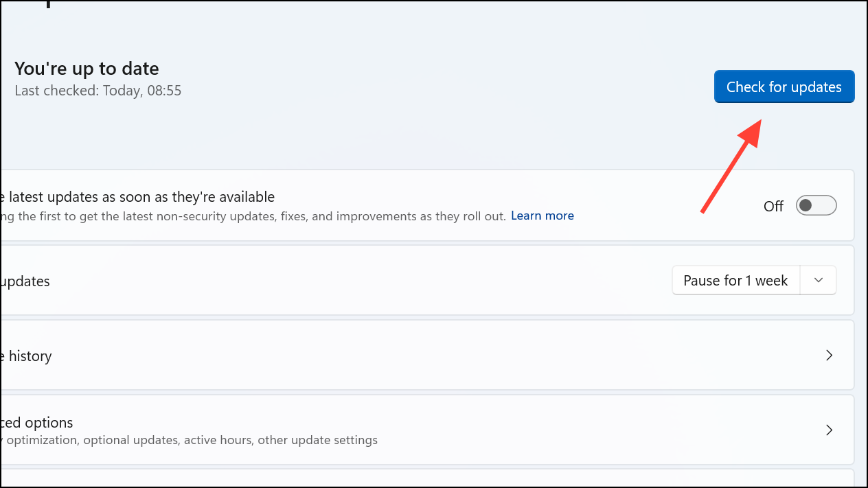This screenshot has width=868, height=488.
Task: Open the Learn more link
Action: pos(542,216)
